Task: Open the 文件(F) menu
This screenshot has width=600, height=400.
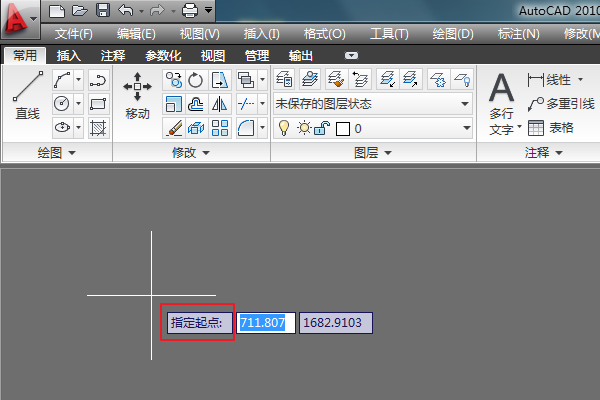Action: click(x=73, y=34)
